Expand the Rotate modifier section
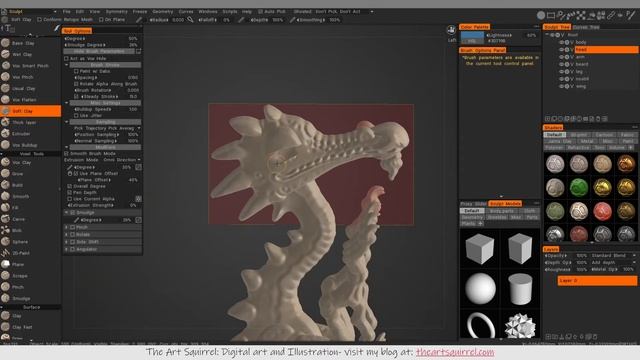 [67, 234]
